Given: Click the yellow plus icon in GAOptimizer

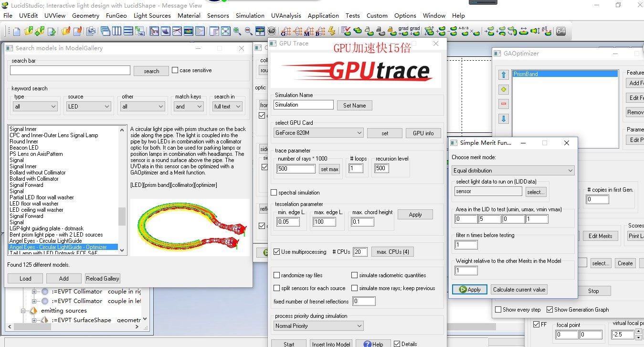Looking at the screenshot, I should tap(504, 90).
